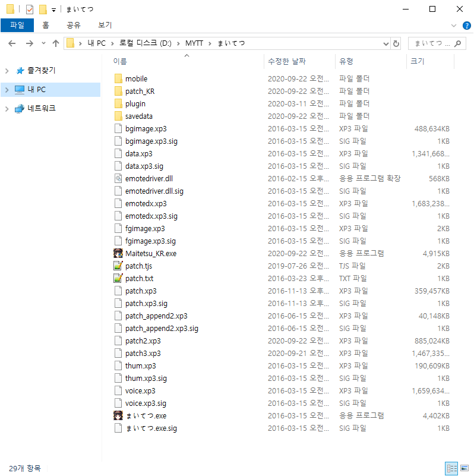This screenshot has height=476, width=474.
Task: Select the patch3.xp3 file name
Action: 143,354
